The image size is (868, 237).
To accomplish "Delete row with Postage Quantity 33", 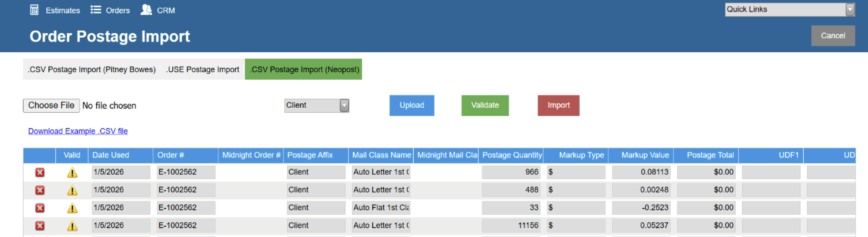I will 40,208.
